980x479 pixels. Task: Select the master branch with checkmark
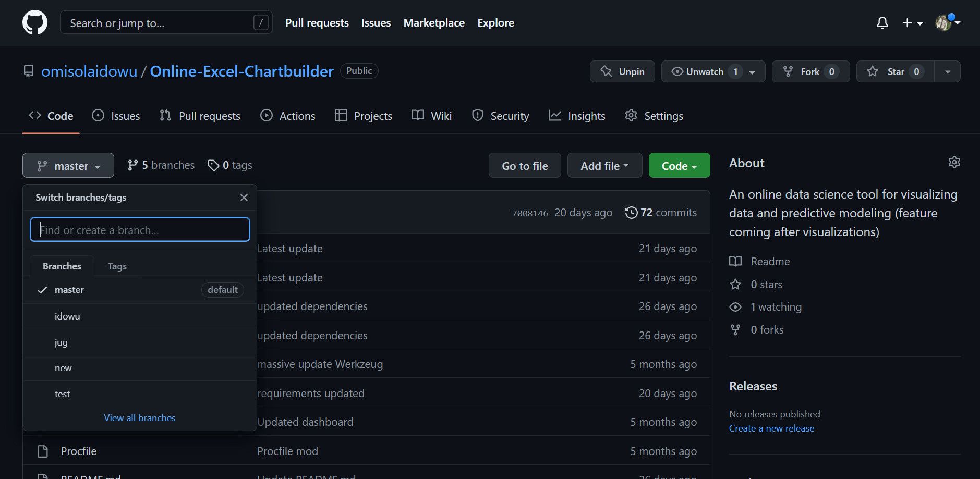[69, 289]
